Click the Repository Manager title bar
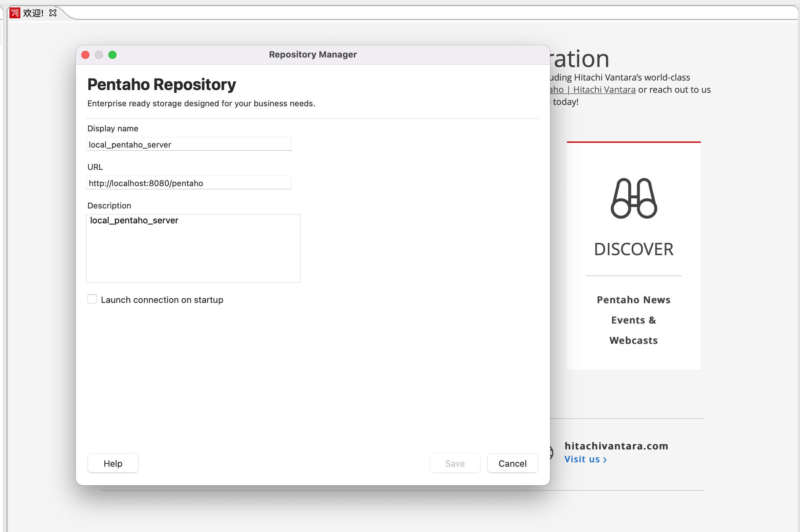 [312, 54]
